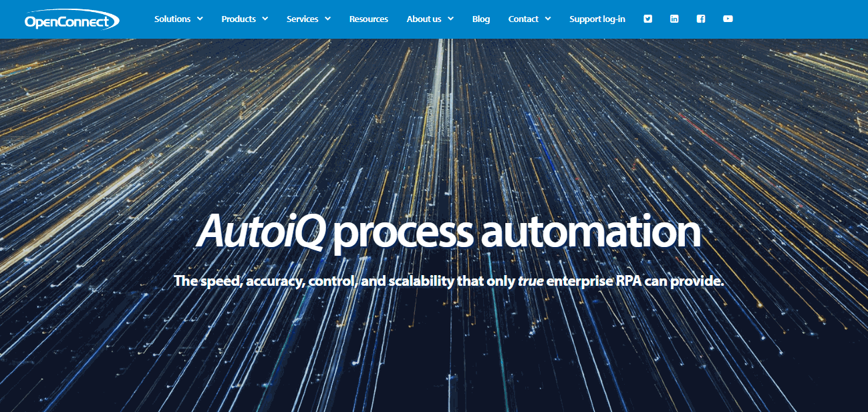Open the Contact menu item
The width and height of the screenshot is (868, 412).
523,19
